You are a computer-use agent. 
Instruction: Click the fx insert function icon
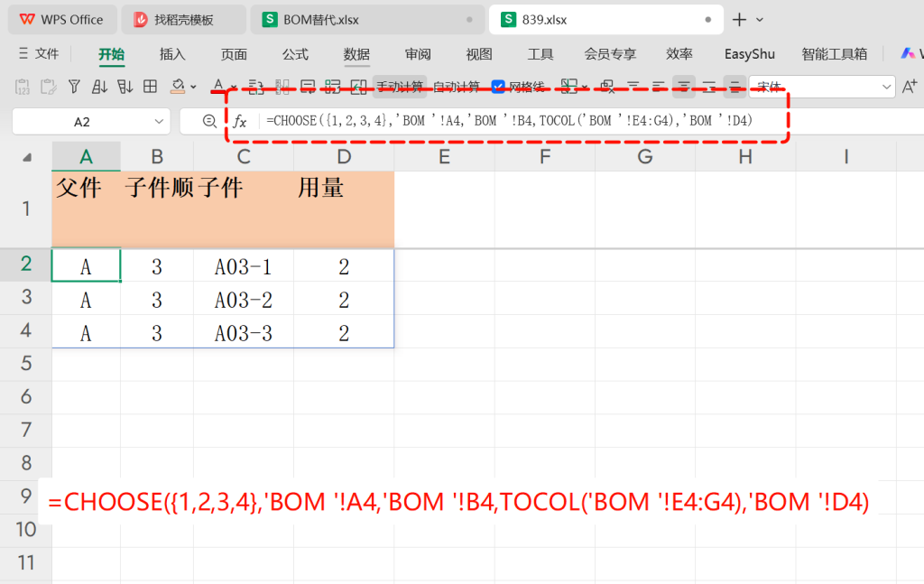tap(239, 121)
